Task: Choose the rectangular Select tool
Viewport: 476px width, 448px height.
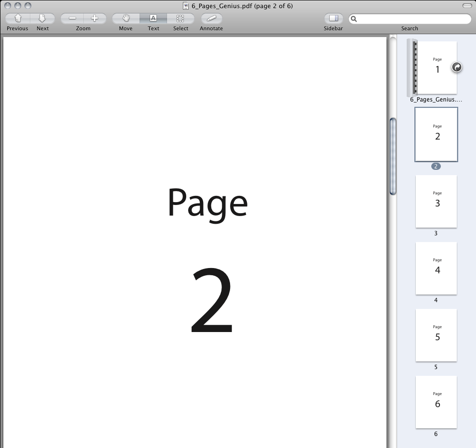Action: (180, 18)
